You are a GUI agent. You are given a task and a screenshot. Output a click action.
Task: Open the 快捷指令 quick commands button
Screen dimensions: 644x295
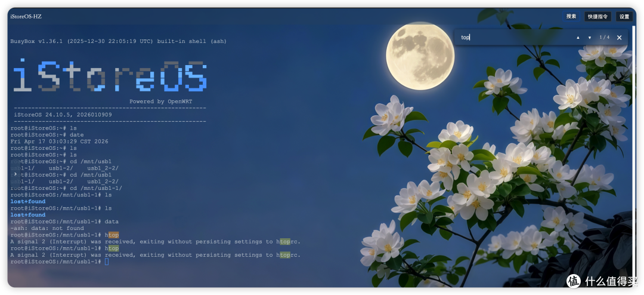pyautogui.click(x=597, y=17)
